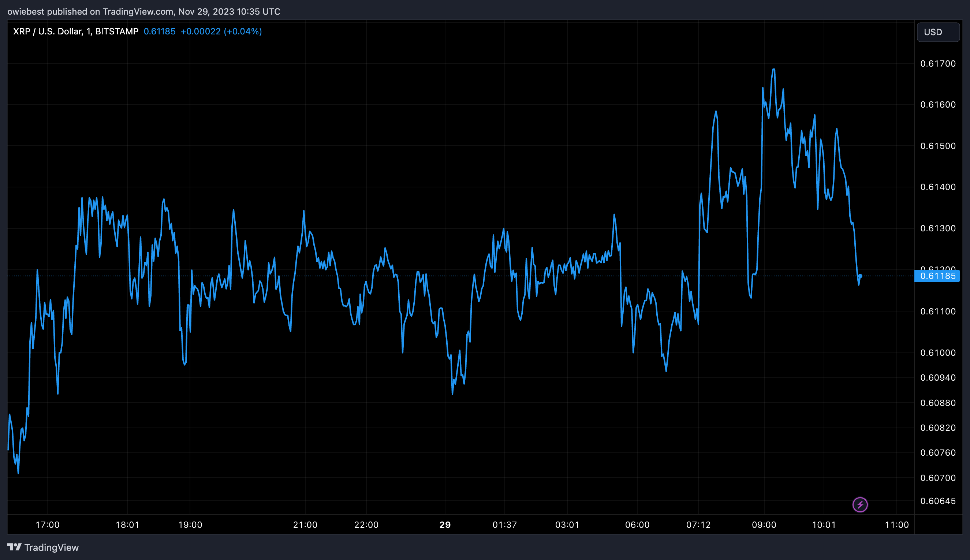Click the published by owiebest header text

143,12
